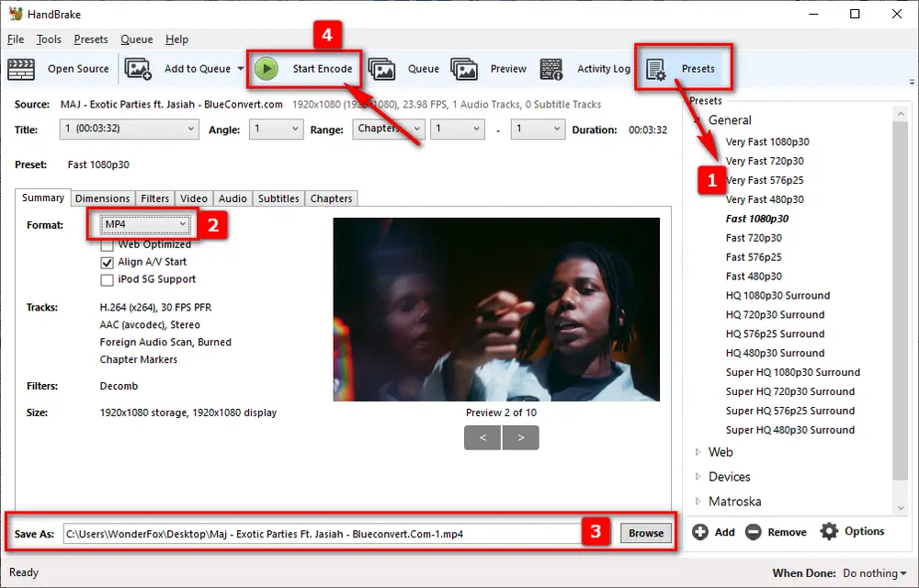919x588 pixels.
Task: Select the Fast 1080p30 preset
Action: click(756, 219)
